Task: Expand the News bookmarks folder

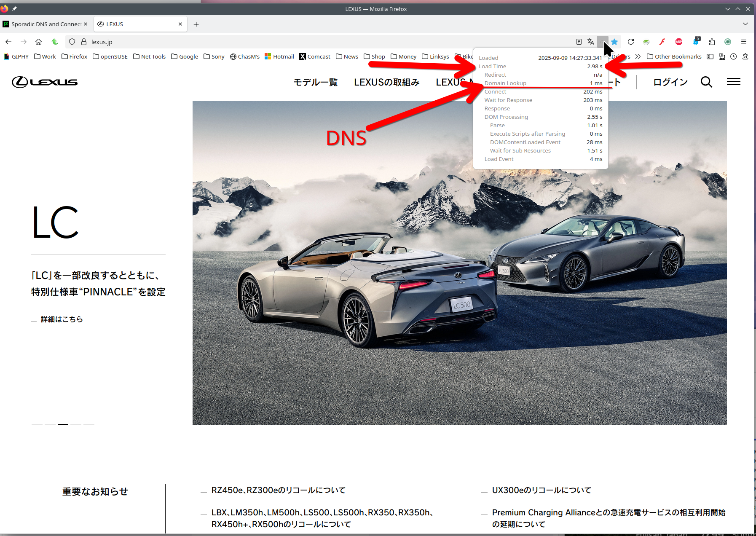Action: coord(347,56)
